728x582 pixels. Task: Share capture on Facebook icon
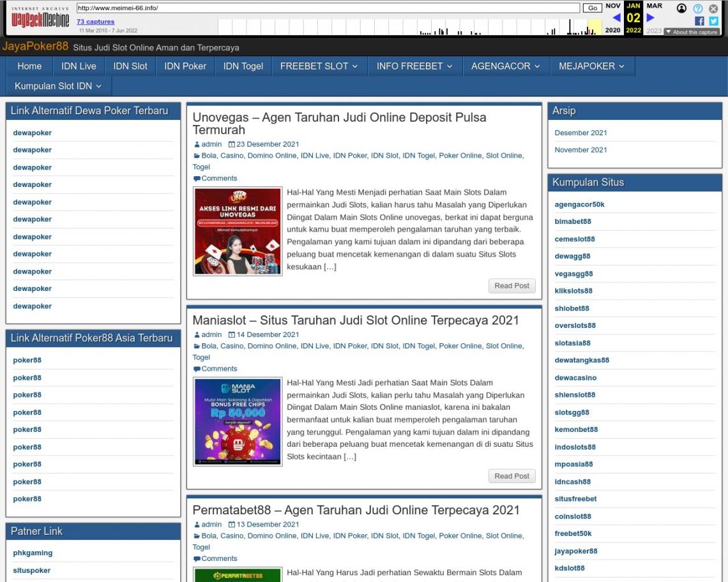point(699,21)
